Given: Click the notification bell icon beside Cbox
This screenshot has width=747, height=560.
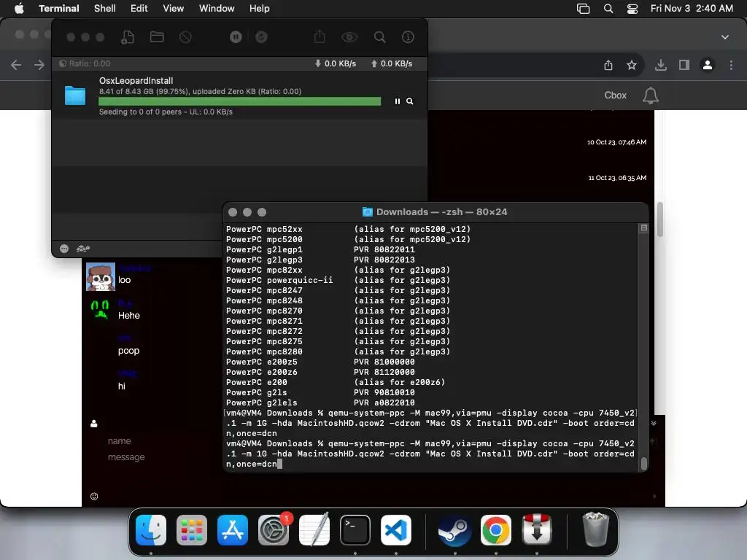Looking at the screenshot, I should pos(650,96).
